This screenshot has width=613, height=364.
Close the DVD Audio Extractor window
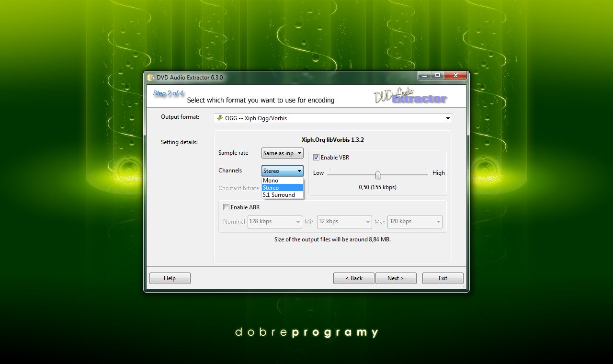click(x=455, y=76)
